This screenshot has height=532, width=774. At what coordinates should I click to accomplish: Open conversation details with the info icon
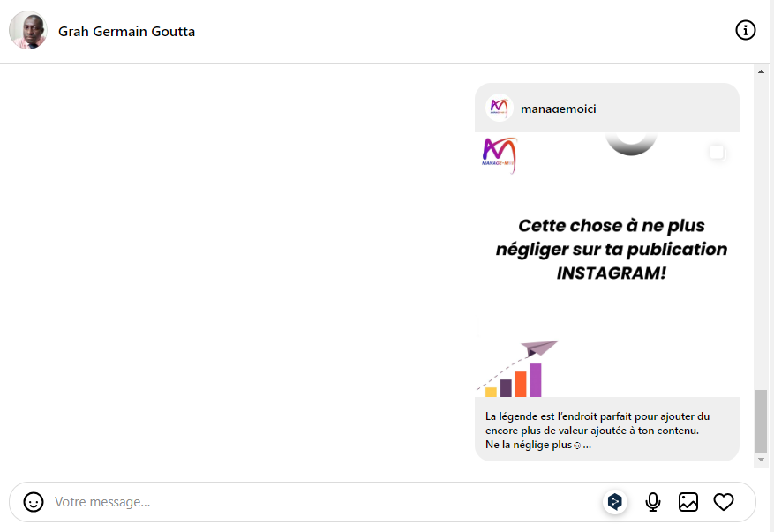[x=746, y=31]
